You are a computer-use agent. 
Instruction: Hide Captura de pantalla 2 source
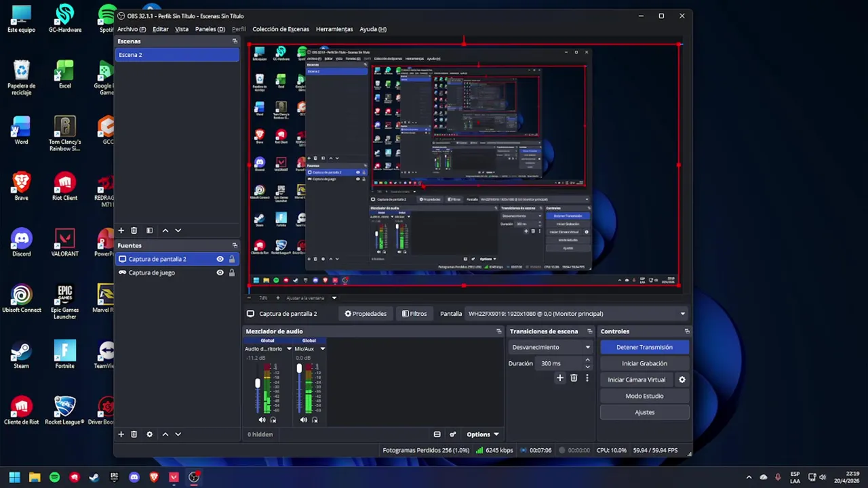220,259
